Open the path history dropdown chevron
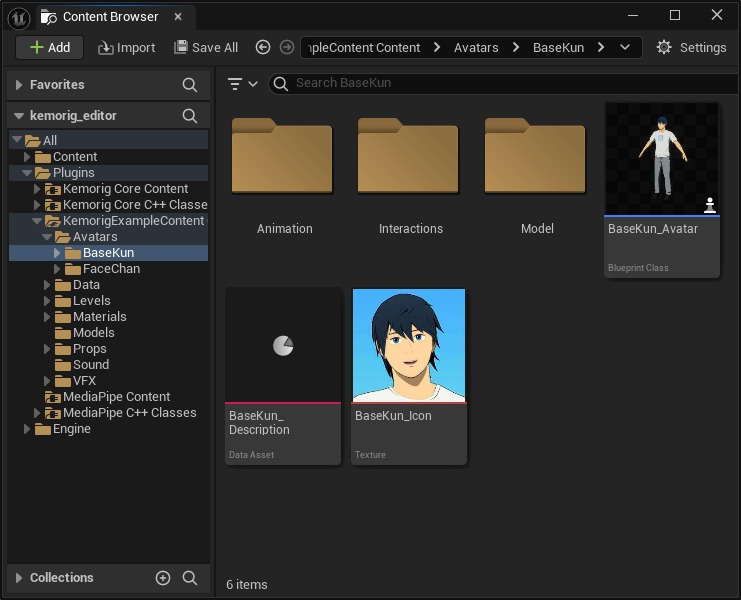Image resolution: width=741 pixels, height=600 pixels. (x=626, y=47)
